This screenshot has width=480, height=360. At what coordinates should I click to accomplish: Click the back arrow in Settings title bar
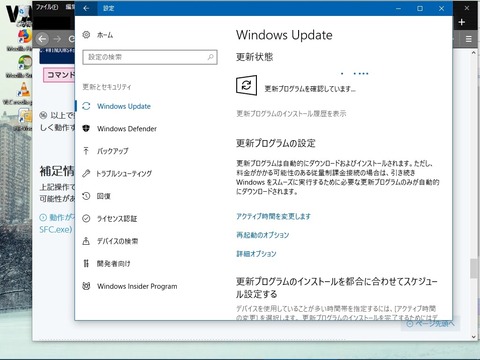pos(86,8)
